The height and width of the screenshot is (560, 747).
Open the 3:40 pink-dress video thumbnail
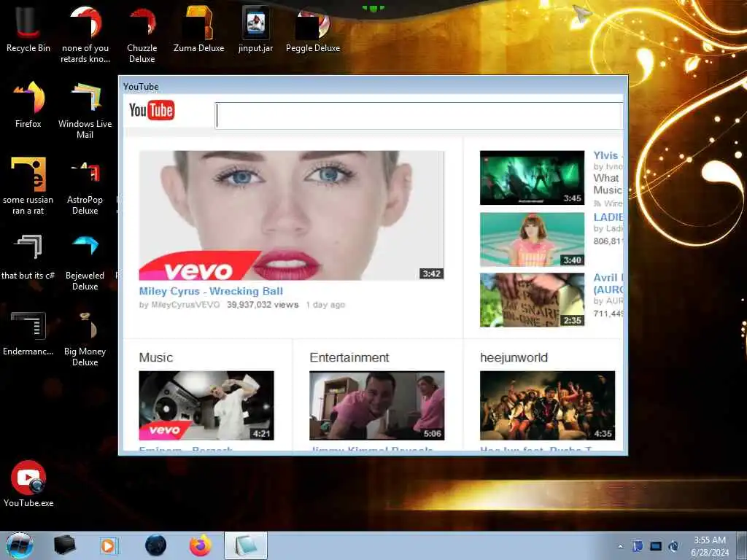point(532,239)
